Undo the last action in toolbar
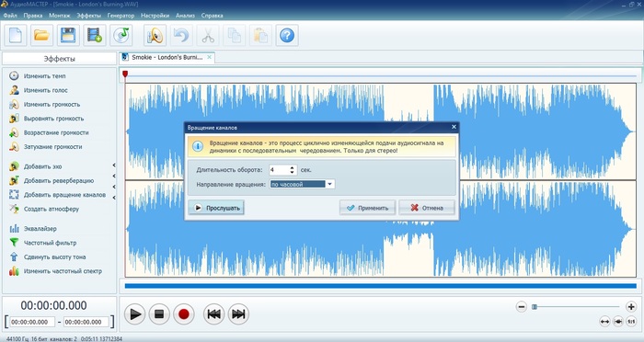The width and height of the screenshot is (644, 342). 181,35
